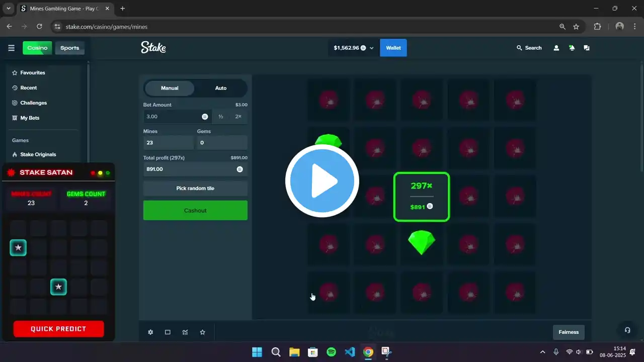
Task: Click QUICK PREDICT in Stake Satan panel
Action: pyautogui.click(x=58, y=329)
